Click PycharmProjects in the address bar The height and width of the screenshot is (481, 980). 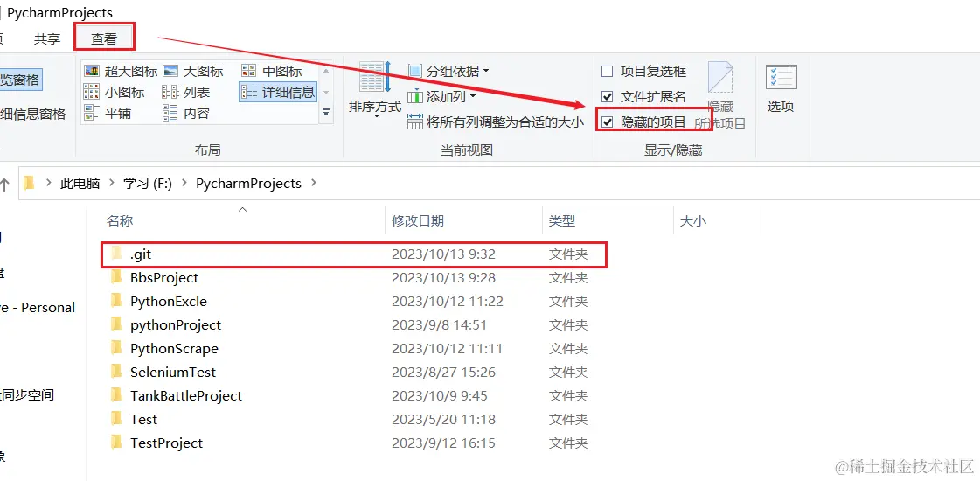tap(249, 184)
